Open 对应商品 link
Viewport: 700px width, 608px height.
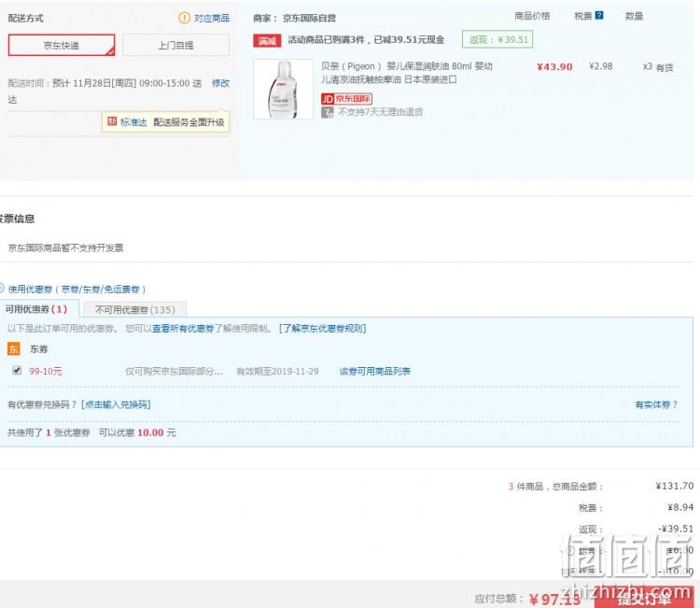pos(212,18)
